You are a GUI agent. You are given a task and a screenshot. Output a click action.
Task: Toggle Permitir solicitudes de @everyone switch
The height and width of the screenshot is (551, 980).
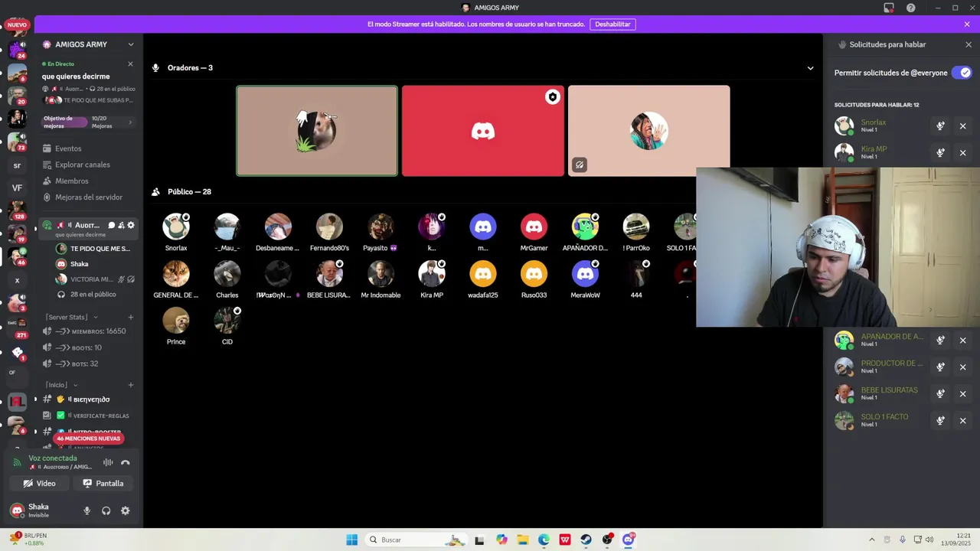click(962, 73)
